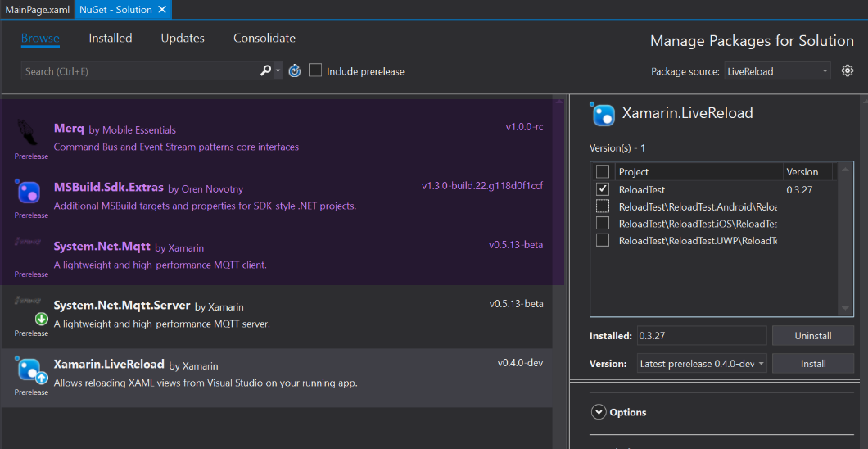Viewport: 868px width, 449px height.
Task: Click 'Command Bus and Event Stream' description
Action: click(x=176, y=147)
